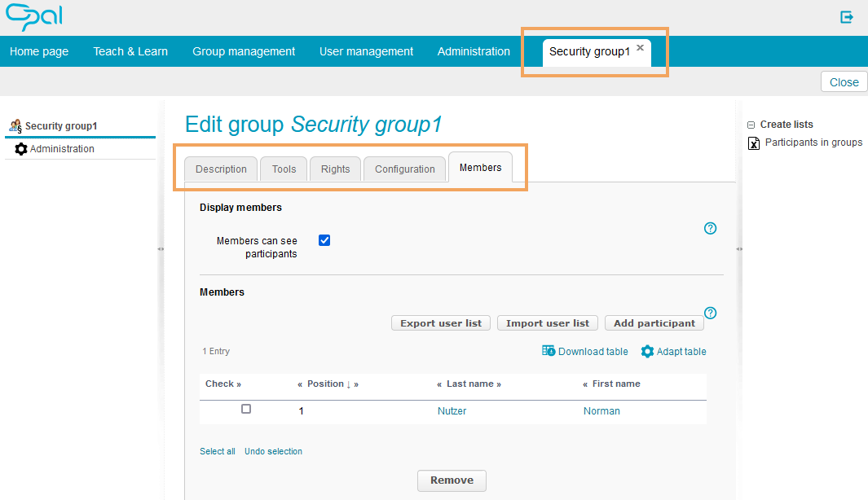Screen dimensions: 868x500
Task: Close the Security group1 tab
Action: (x=641, y=48)
